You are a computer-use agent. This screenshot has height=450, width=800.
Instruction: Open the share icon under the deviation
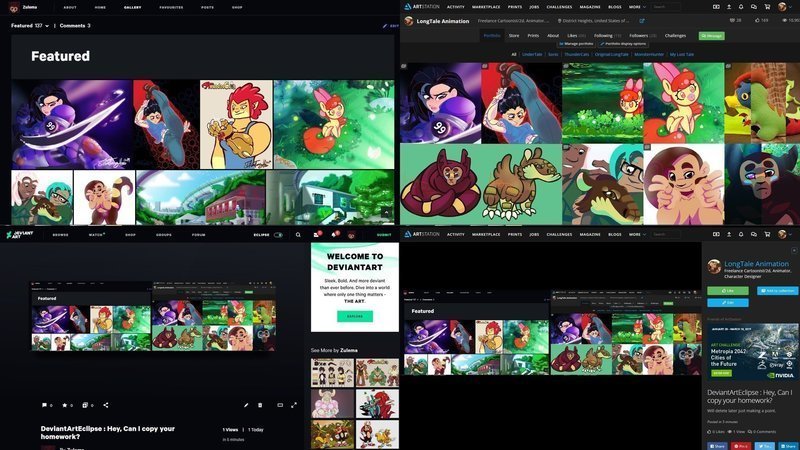[106, 405]
